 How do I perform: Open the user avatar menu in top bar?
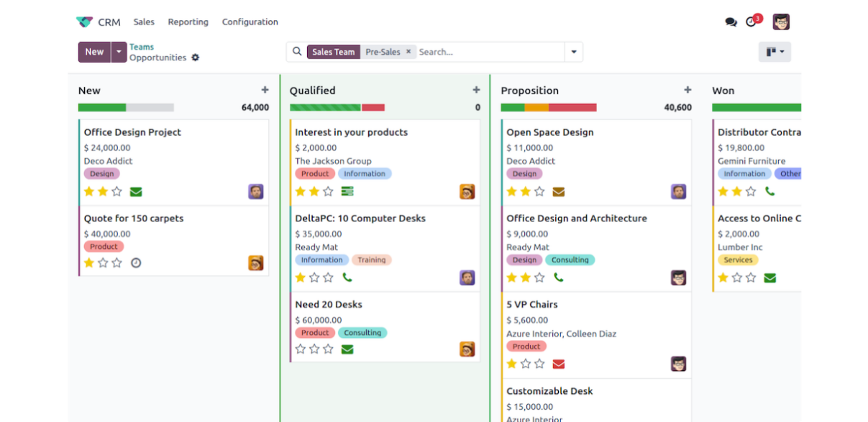point(781,22)
